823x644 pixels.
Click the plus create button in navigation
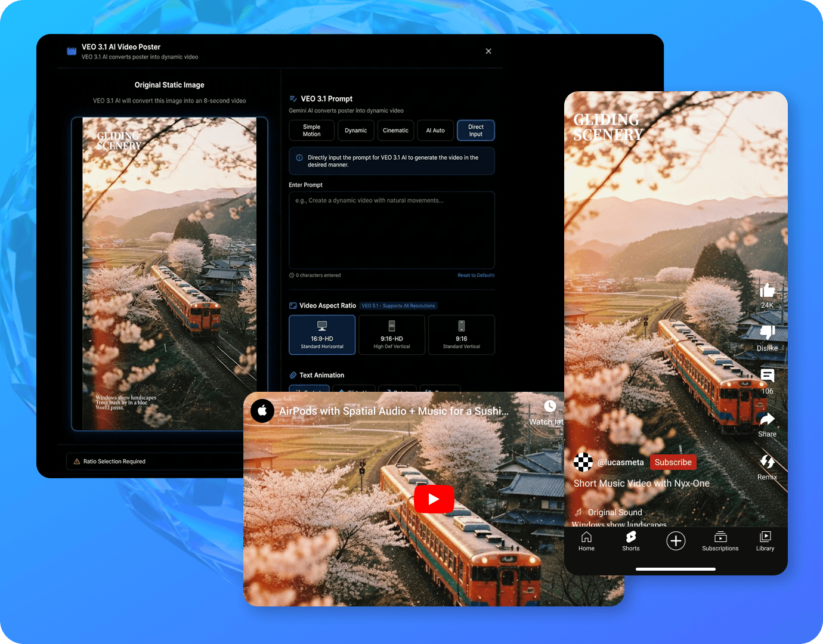pyautogui.click(x=676, y=541)
